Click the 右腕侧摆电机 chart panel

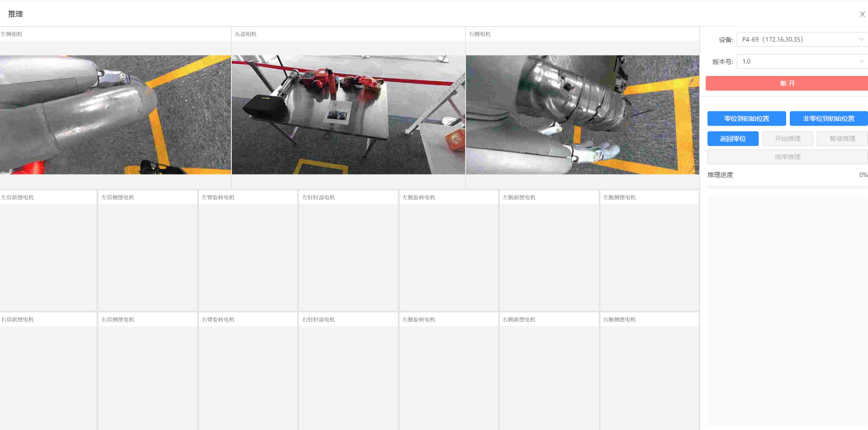pos(649,377)
